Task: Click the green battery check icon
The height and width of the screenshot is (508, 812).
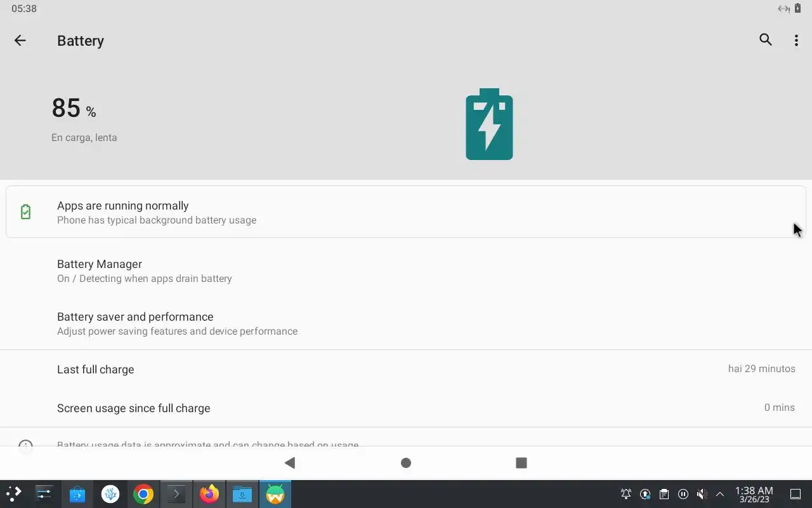Action: click(x=25, y=211)
